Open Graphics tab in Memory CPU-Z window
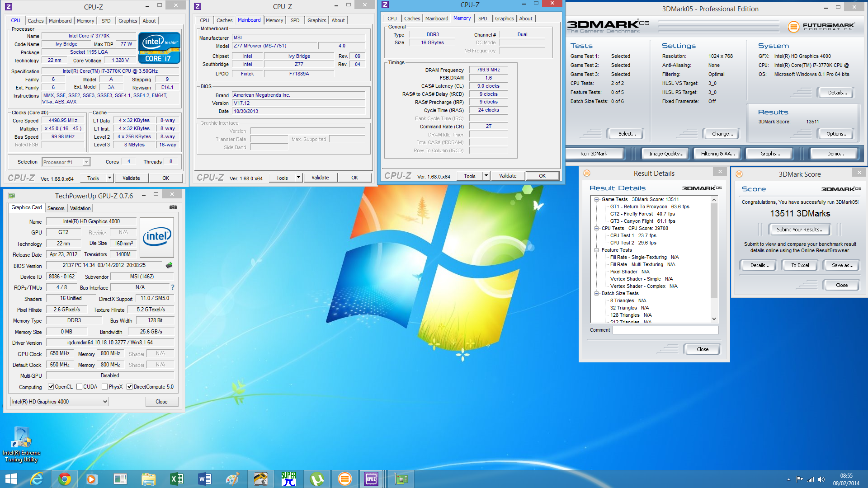This screenshot has width=868, height=488. [x=505, y=19]
